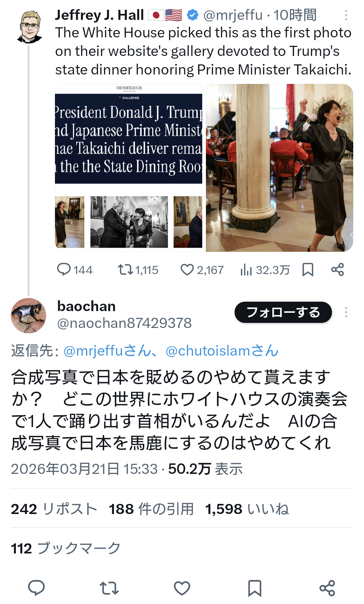Follow baochan with フォローする button
Image resolution: width=364 pixels, height=604 pixels.
[x=283, y=312]
